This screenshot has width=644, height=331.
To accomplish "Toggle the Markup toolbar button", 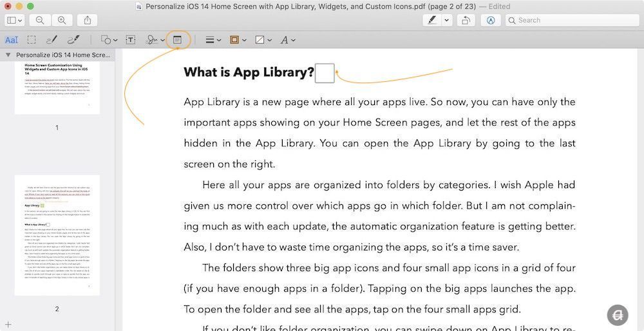I will click(x=491, y=20).
